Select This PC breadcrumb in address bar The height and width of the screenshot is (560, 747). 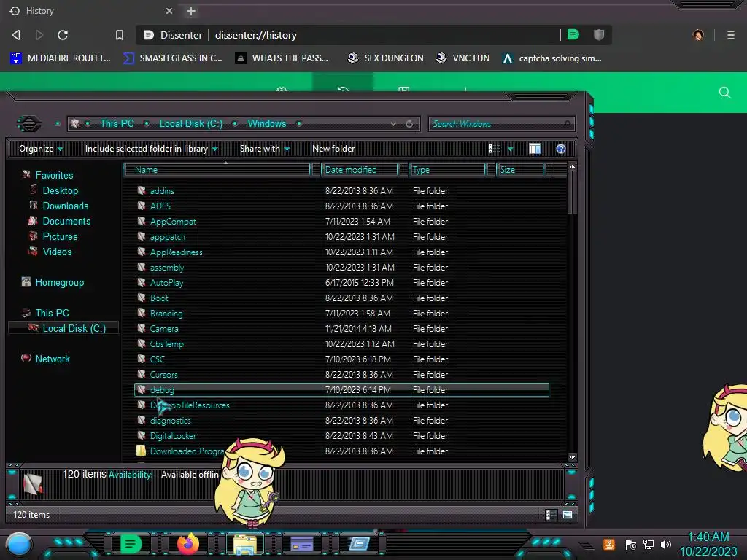(x=117, y=123)
